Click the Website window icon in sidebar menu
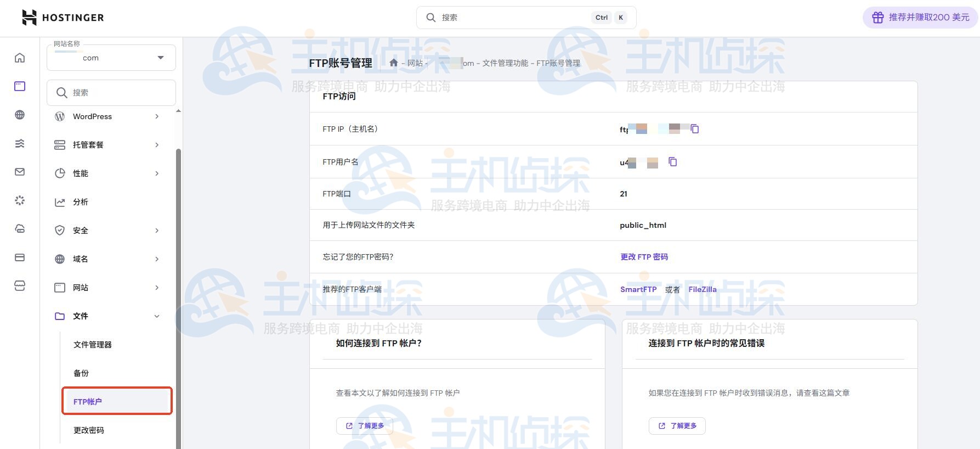 [60, 288]
